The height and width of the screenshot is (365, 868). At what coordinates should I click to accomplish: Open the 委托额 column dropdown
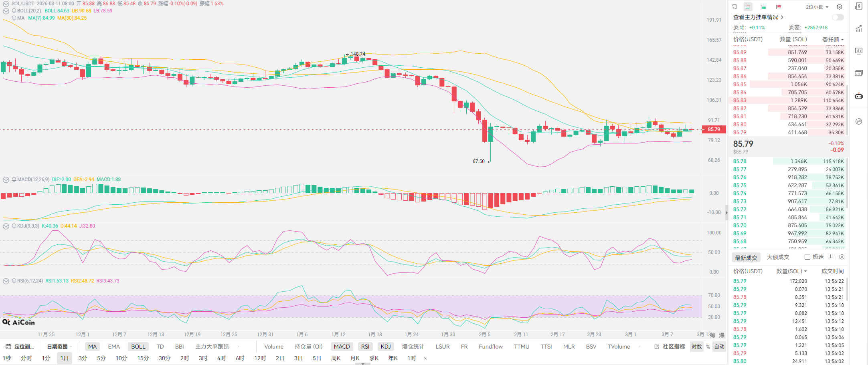click(x=833, y=39)
